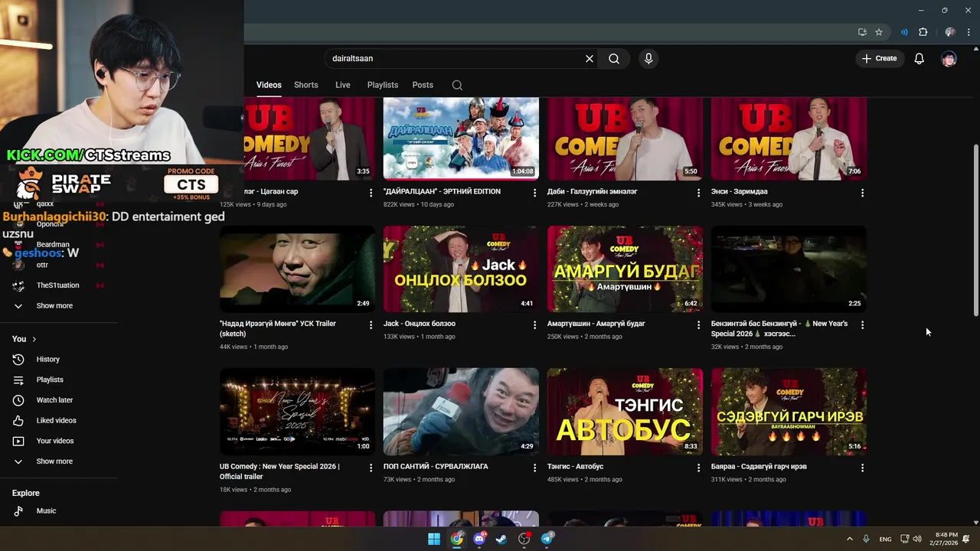Open TheS1tuation subscription channel
Screen dimensions: 980x551
[x=59, y=285]
